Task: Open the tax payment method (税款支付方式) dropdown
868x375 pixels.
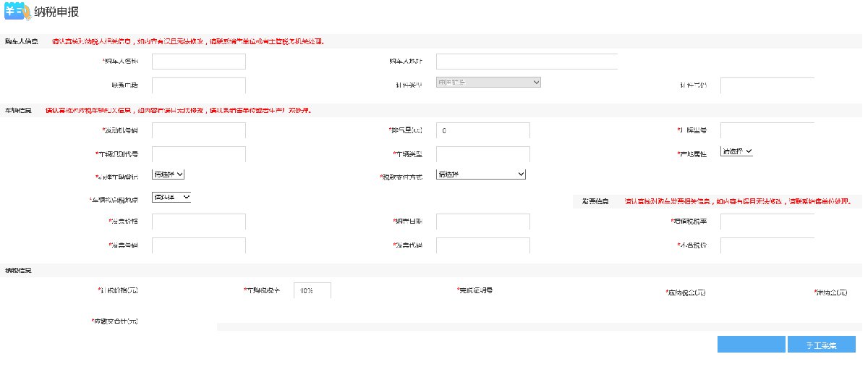Action: pos(481,174)
